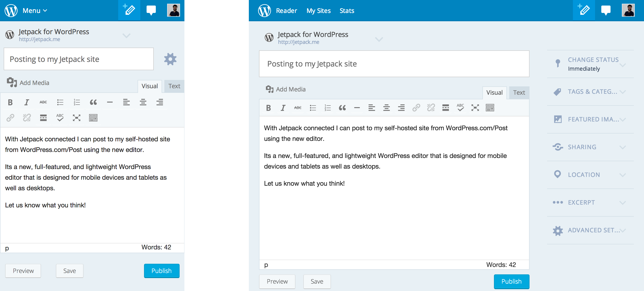Insert bulleted list in wide right editor
This screenshot has height=291, width=644.
click(313, 108)
